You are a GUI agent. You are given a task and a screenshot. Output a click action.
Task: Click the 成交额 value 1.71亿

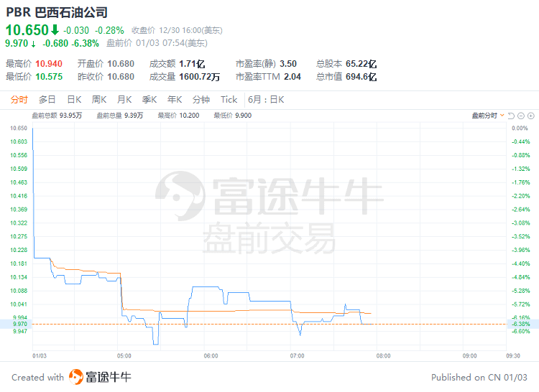[192, 64]
